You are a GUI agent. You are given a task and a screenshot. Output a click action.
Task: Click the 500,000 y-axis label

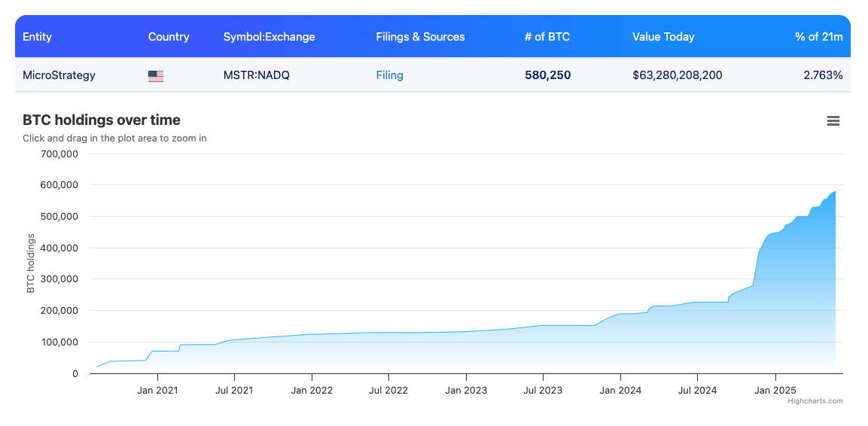[59, 216]
